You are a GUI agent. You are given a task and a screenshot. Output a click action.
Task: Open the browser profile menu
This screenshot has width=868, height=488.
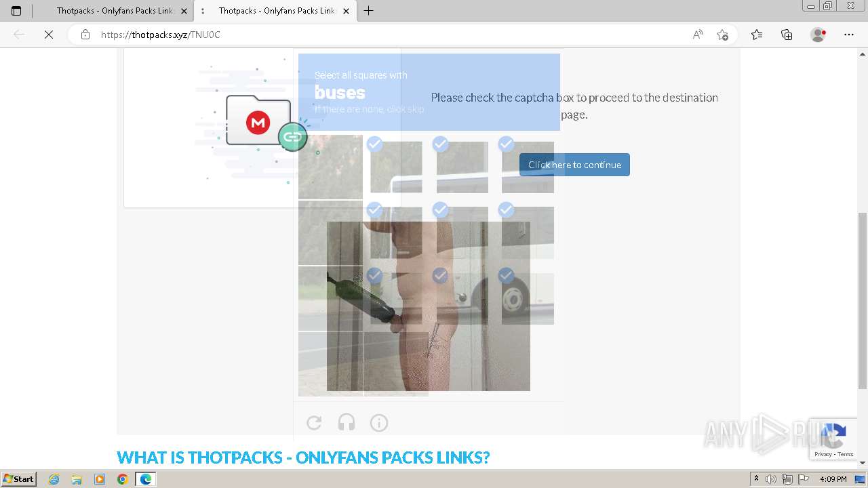pyautogui.click(x=818, y=35)
